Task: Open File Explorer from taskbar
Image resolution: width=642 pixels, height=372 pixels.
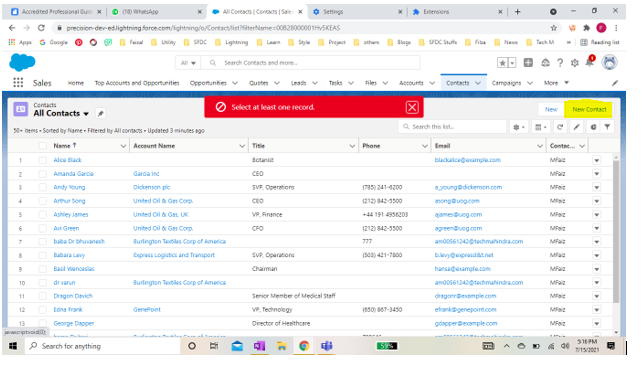Action: [x=282, y=346]
